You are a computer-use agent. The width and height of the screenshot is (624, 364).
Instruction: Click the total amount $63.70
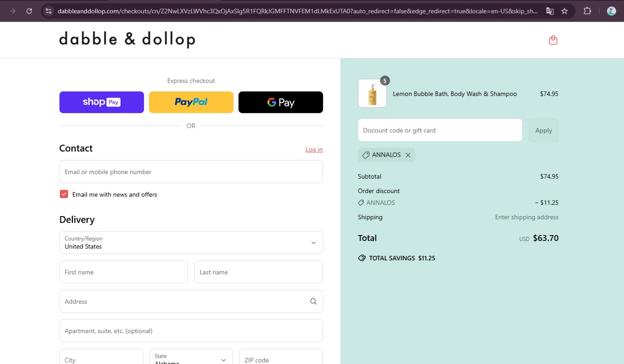point(546,238)
